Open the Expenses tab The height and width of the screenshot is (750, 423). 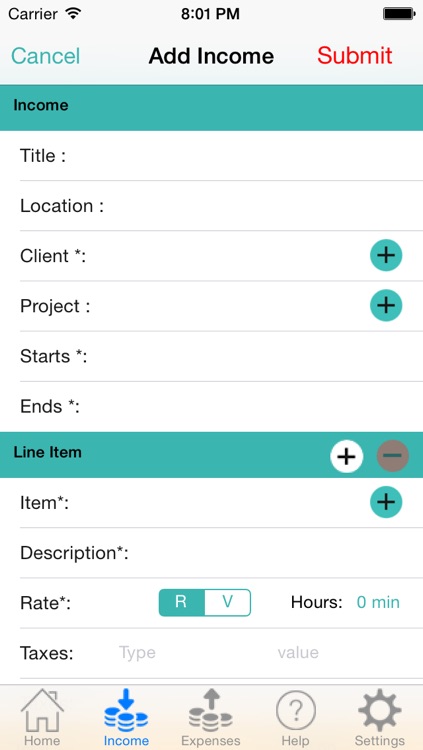coord(211,717)
